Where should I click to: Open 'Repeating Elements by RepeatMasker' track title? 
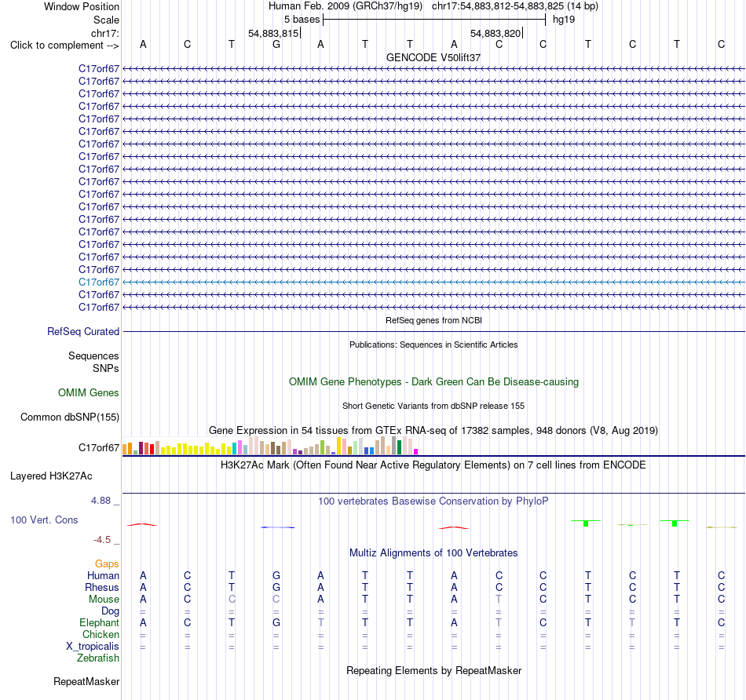pos(433,670)
